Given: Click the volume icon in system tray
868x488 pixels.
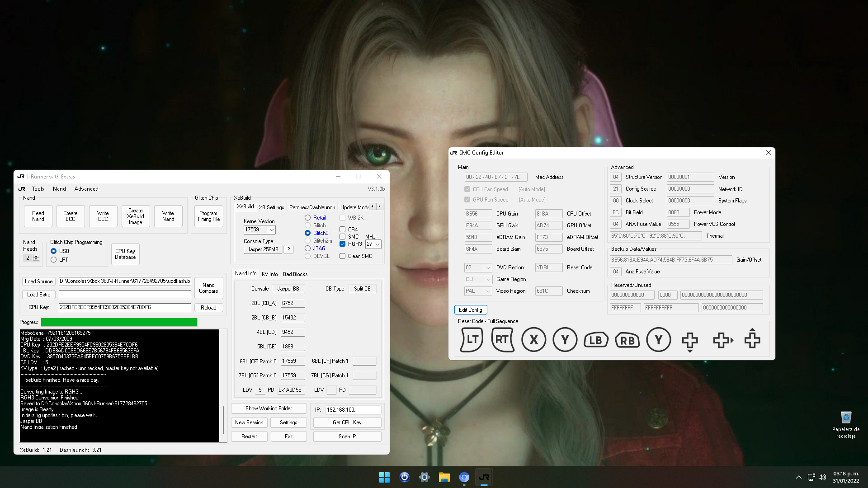Looking at the screenshot, I should coord(822,477).
